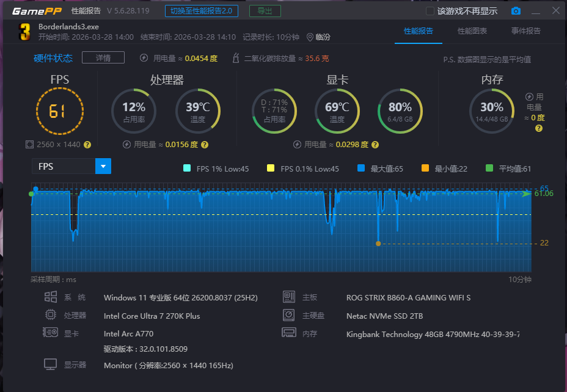This screenshot has height=392, width=567.
Task: Click the 35.6 克 emission value
Action: [x=317, y=59]
